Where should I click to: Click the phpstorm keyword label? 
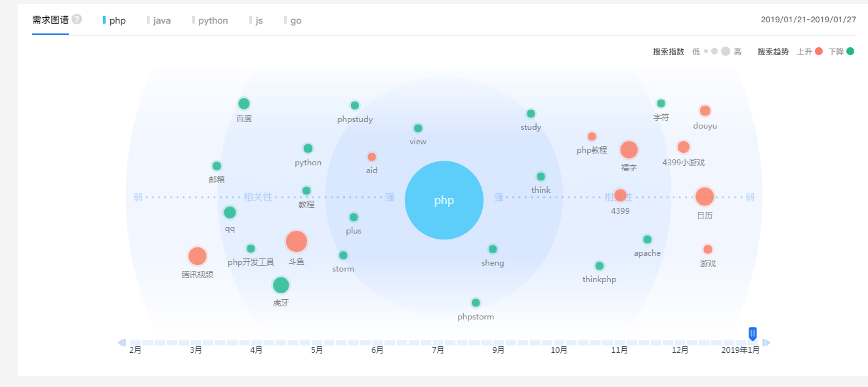(x=476, y=317)
